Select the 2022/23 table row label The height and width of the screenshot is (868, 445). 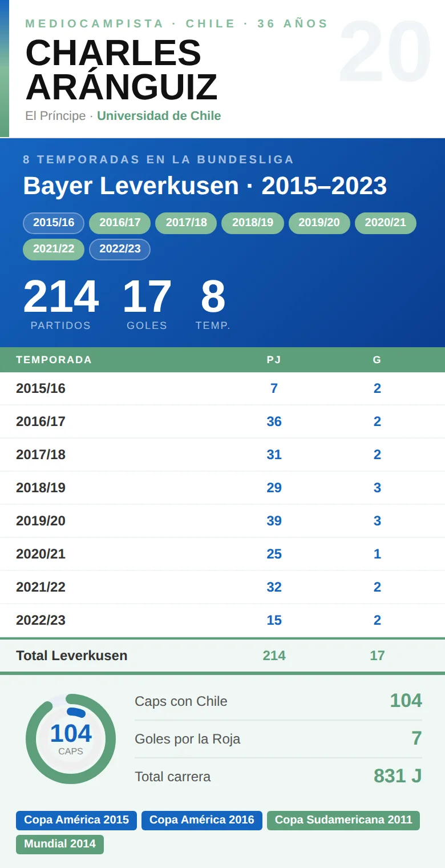(x=41, y=620)
